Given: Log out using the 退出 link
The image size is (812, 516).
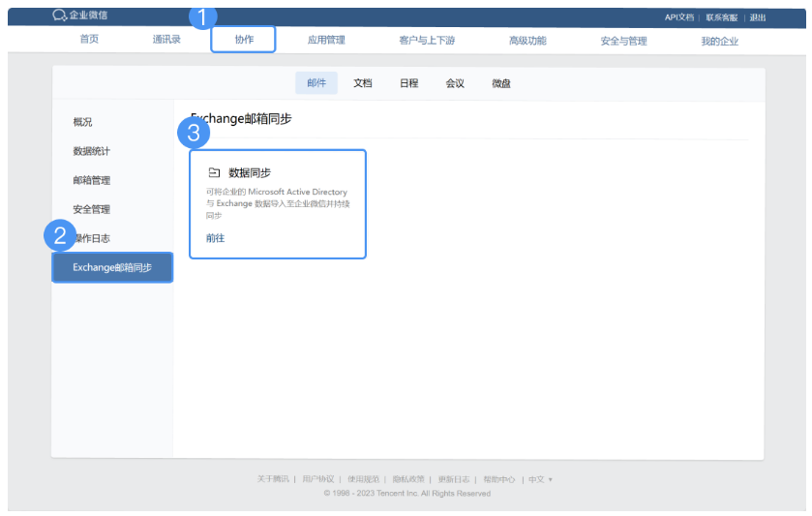Looking at the screenshot, I should coord(758,17).
